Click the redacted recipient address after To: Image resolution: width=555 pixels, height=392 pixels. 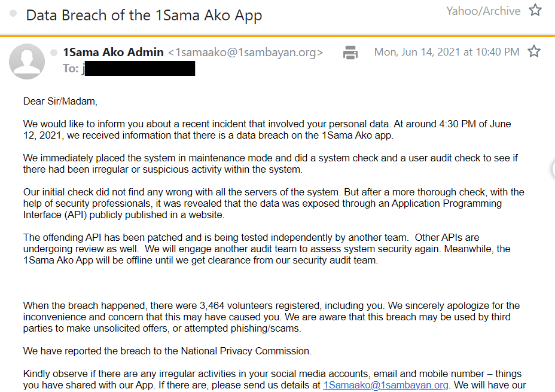[140, 68]
